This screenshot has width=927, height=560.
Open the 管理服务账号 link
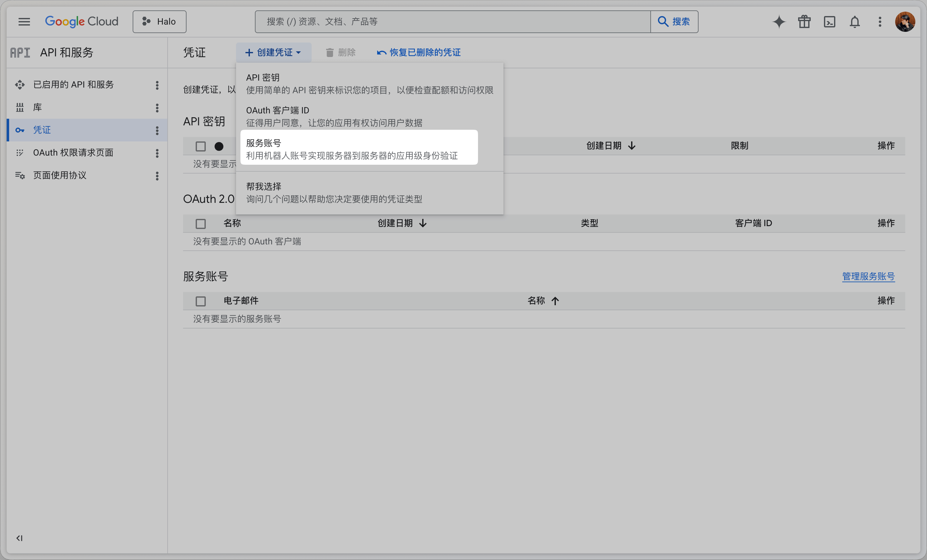[868, 277]
